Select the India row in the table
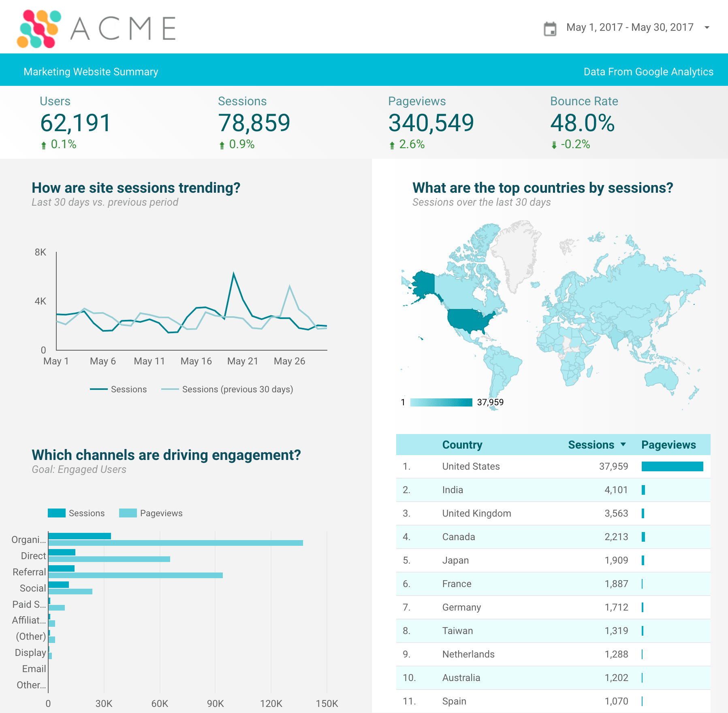Image resolution: width=728 pixels, height=713 pixels. pyautogui.click(x=527, y=490)
